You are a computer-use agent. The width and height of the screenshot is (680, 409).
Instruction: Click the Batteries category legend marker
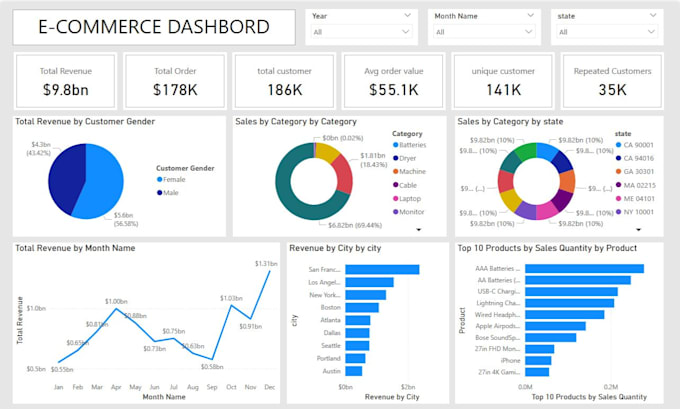396,145
